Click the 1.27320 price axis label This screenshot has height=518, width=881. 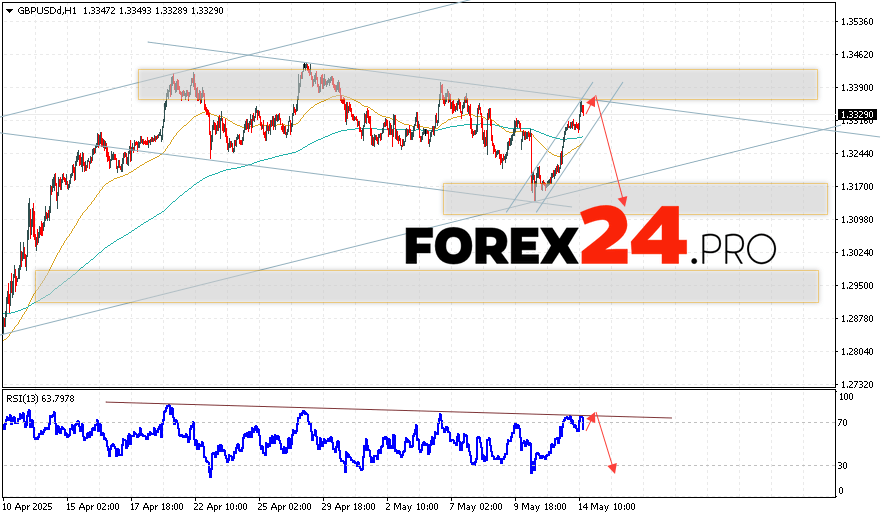857,384
